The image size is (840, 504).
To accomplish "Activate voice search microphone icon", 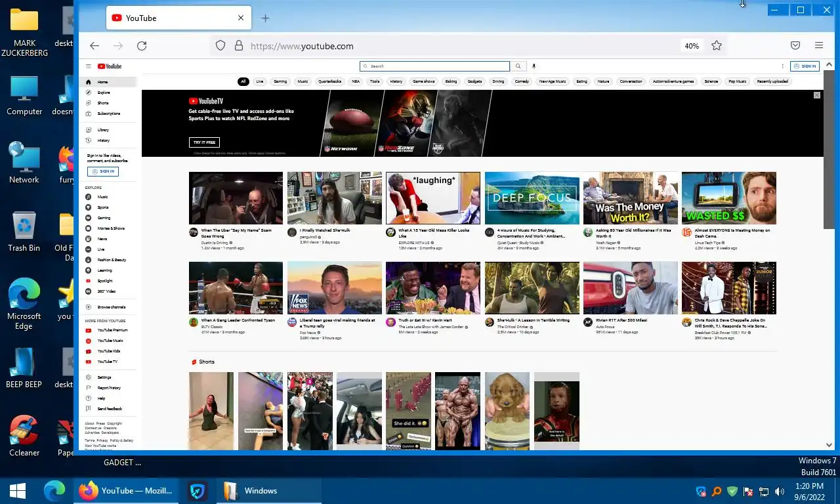I will click(x=534, y=66).
